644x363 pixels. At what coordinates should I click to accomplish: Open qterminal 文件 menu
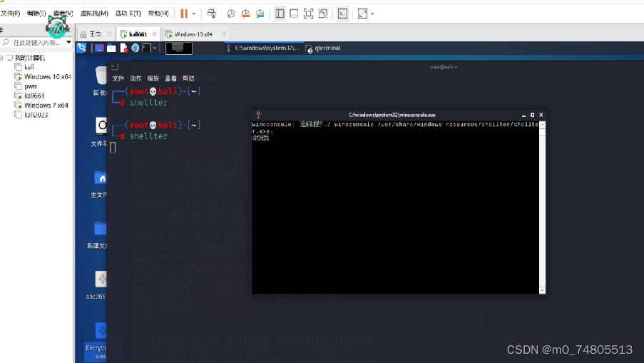point(118,78)
